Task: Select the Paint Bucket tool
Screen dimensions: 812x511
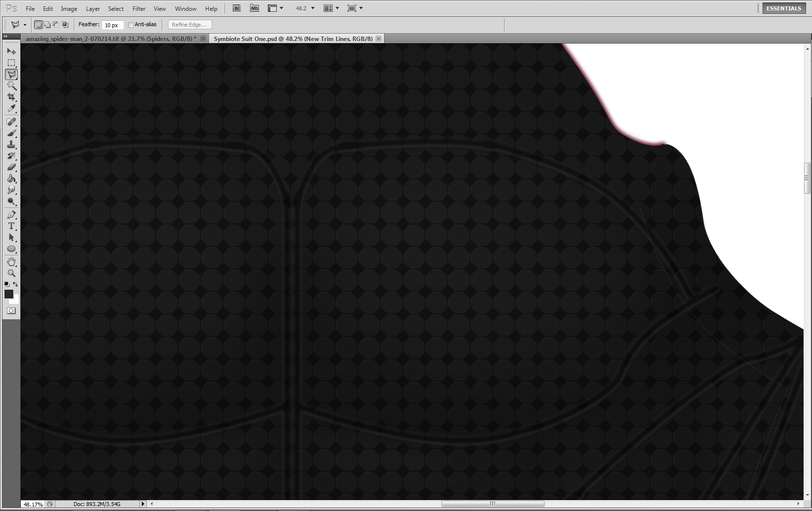Action: coord(11,178)
